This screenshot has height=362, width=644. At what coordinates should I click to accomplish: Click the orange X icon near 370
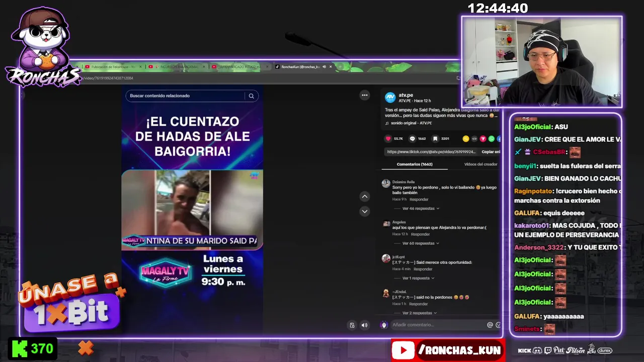click(86, 348)
